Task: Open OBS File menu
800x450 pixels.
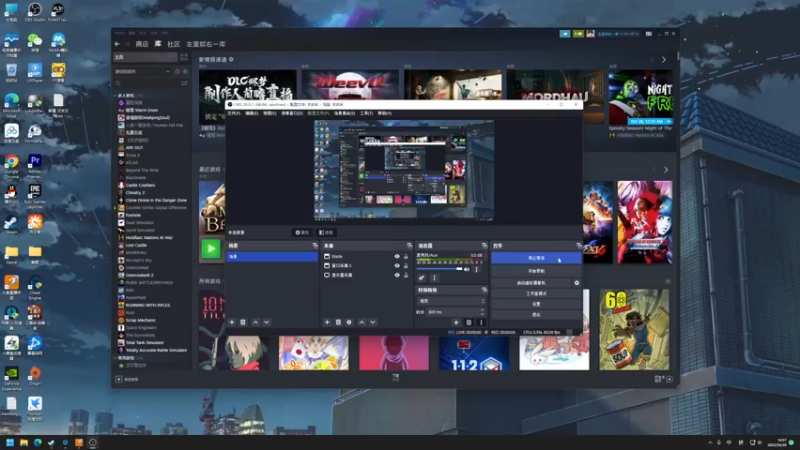Action: (234, 113)
